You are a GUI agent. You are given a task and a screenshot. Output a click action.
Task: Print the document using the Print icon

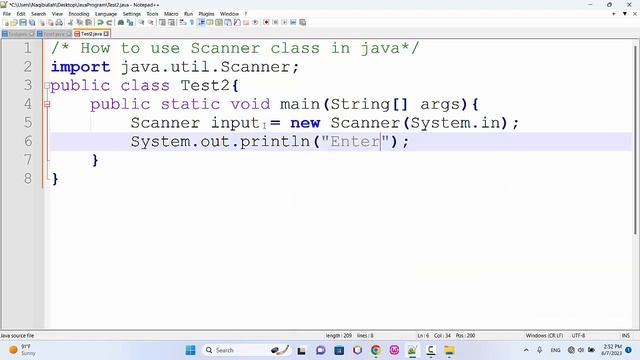(x=59, y=22)
